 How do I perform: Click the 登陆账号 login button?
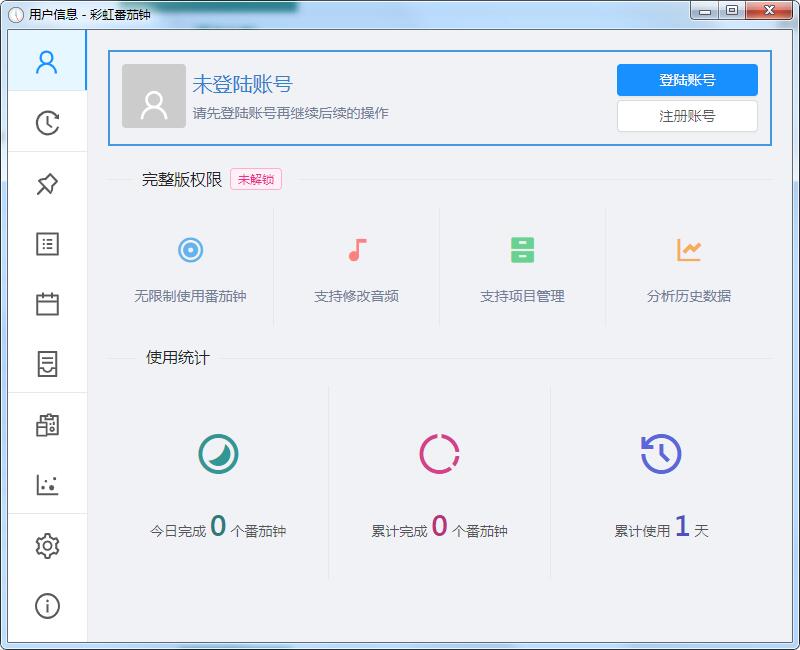(687, 80)
